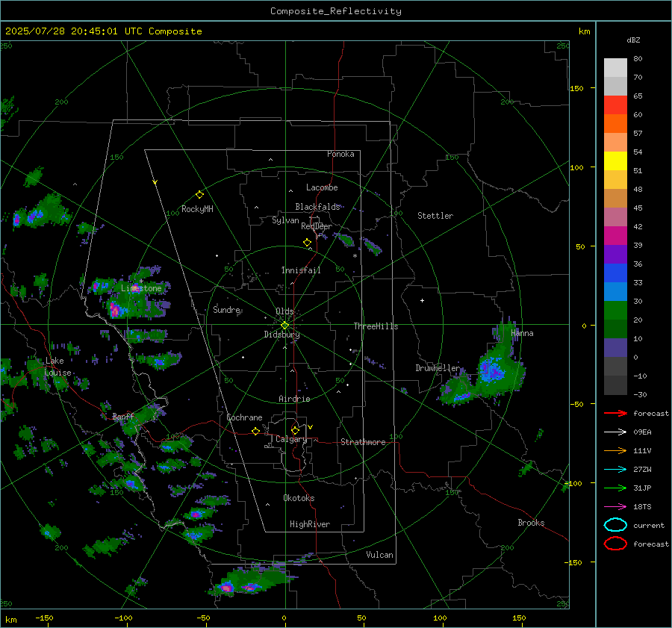672x628 pixels.
Task: Click the Composite_Reflectivity title
Action: tap(336, 11)
